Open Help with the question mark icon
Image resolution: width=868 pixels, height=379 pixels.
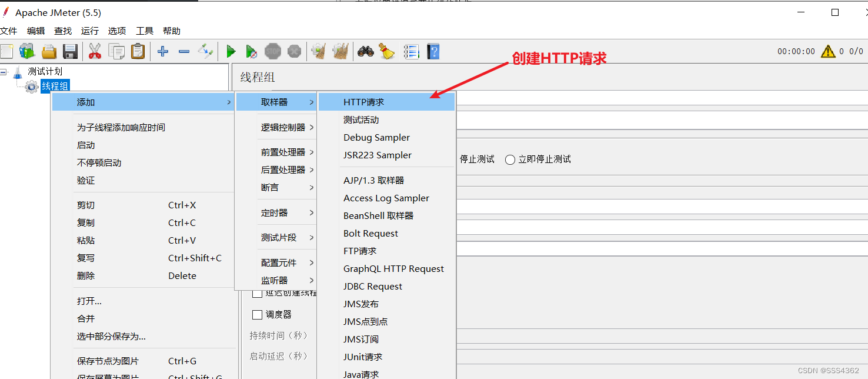433,52
